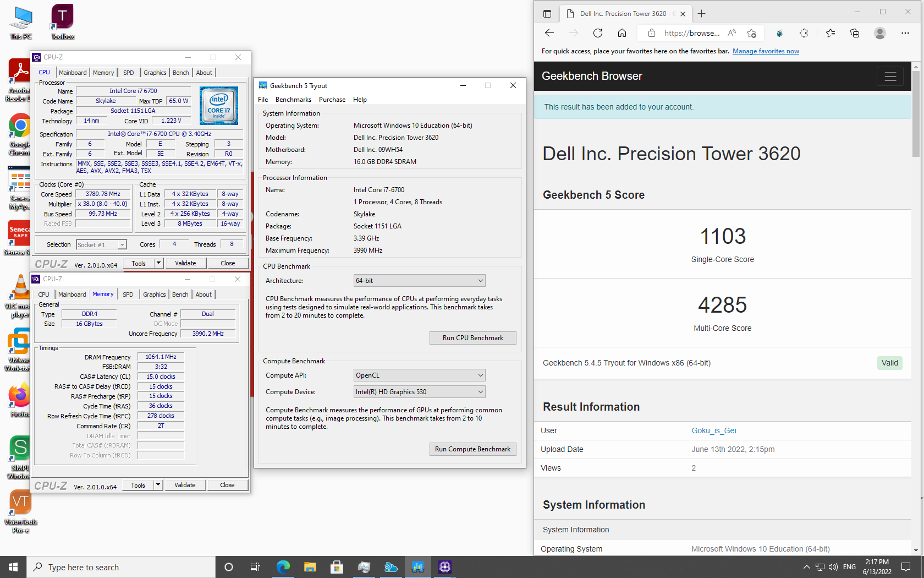The height and width of the screenshot is (578, 924).
Task: Open the notifications action center
Action: pyautogui.click(x=905, y=567)
